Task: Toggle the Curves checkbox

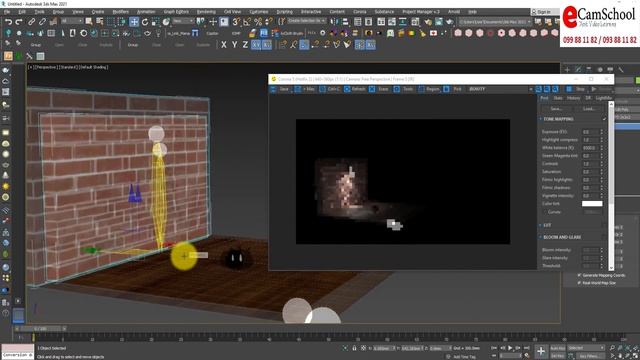Action: pos(545,212)
